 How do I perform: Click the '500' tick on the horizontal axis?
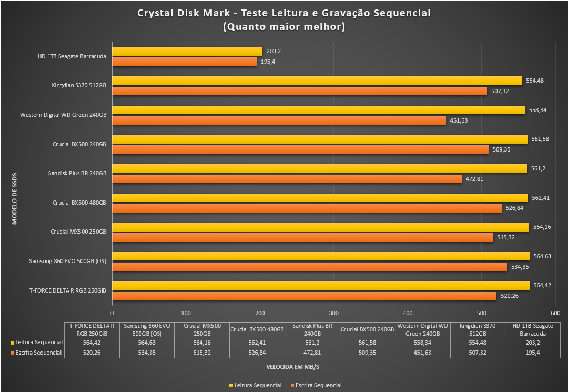point(481,313)
